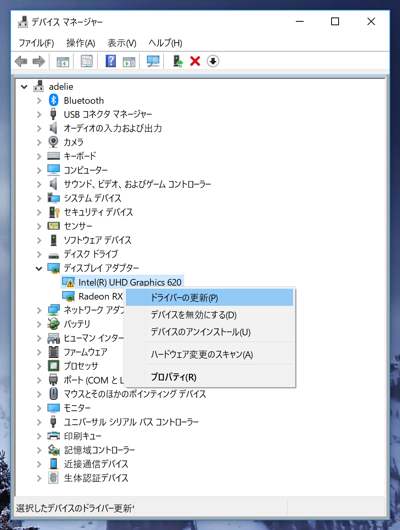Viewport: 400px width, 530px height.
Task: Expand マウスとそのほかのポインティング デバイス category
Action: 39,394
